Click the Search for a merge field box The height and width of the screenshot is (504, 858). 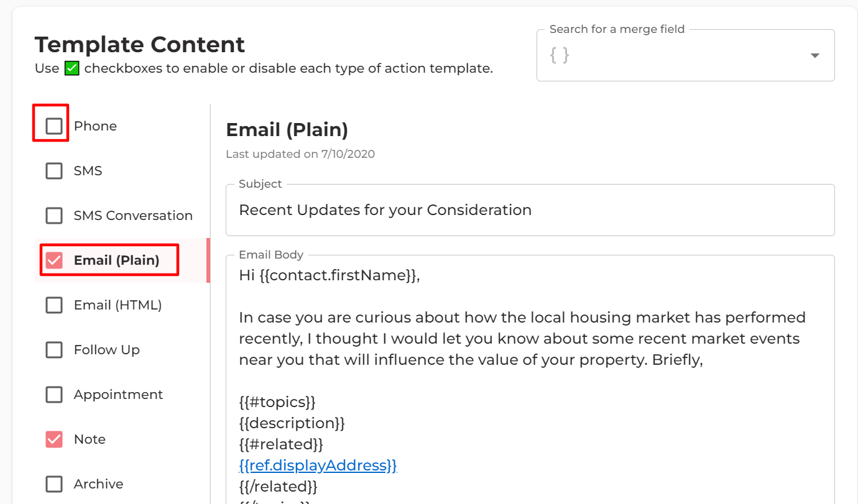click(685, 55)
